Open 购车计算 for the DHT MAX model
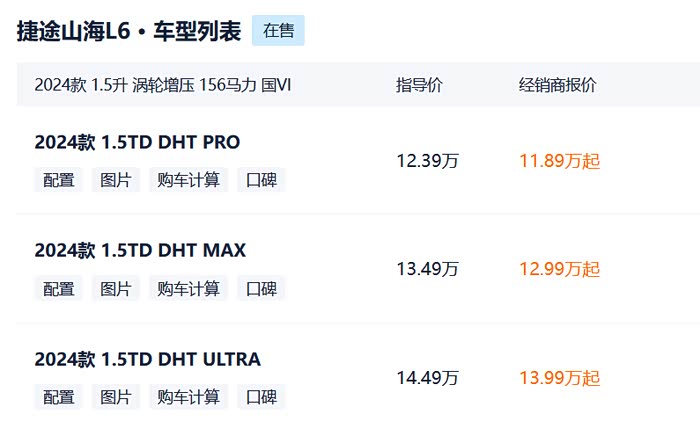Viewport: 700px width, 436px height. coord(188,289)
